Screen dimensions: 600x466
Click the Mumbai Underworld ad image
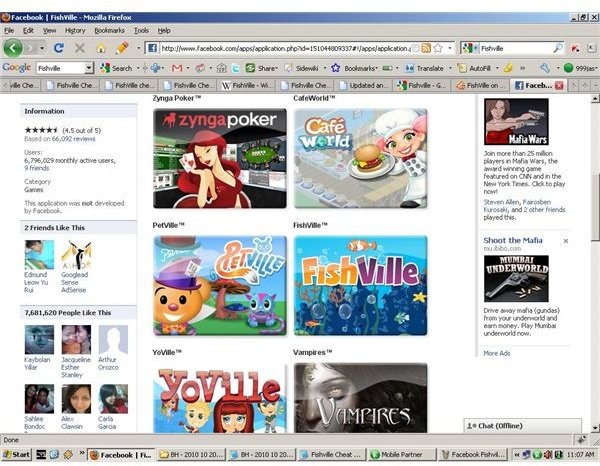[x=516, y=279]
